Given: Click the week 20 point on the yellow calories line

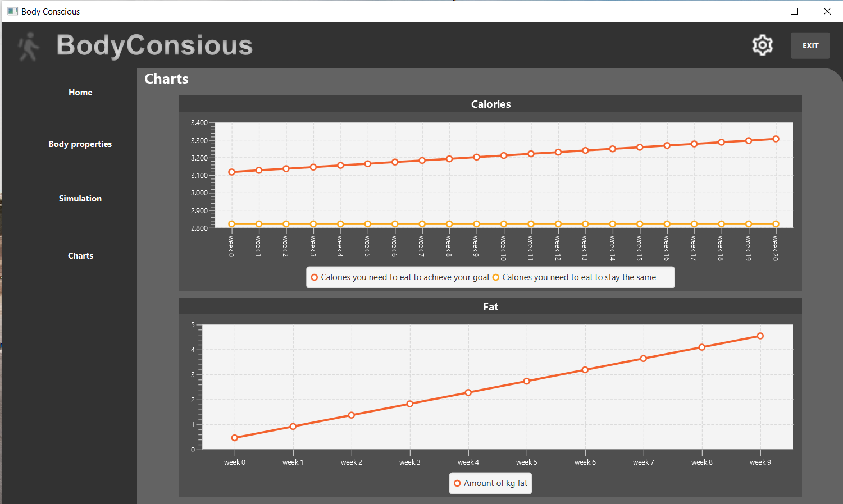Looking at the screenshot, I should (x=776, y=224).
